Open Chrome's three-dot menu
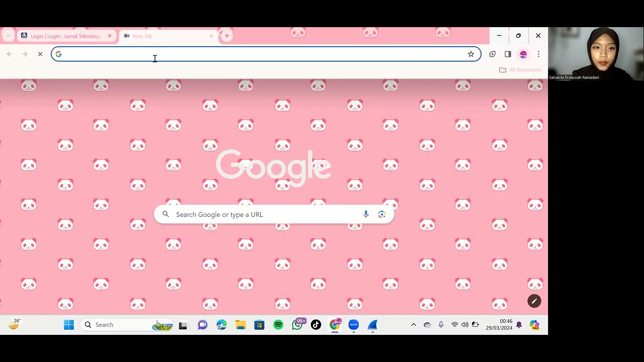This screenshot has height=362, width=644. click(x=538, y=54)
